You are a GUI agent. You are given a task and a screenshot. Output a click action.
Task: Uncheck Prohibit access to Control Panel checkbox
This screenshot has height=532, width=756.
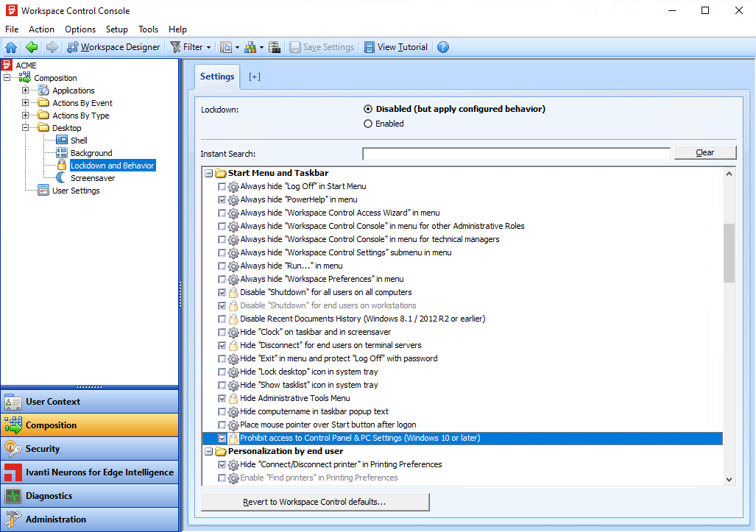pyautogui.click(x=222, y=438)
